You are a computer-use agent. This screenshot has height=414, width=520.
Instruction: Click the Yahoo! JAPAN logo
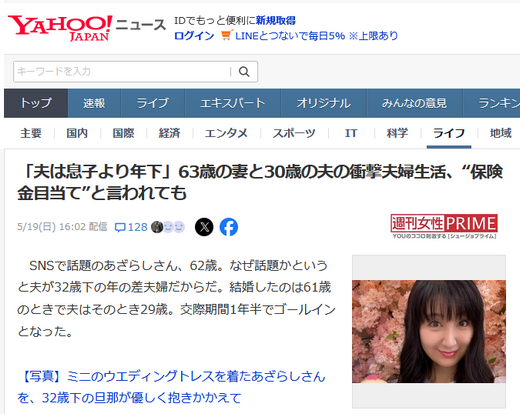point(60,28)
